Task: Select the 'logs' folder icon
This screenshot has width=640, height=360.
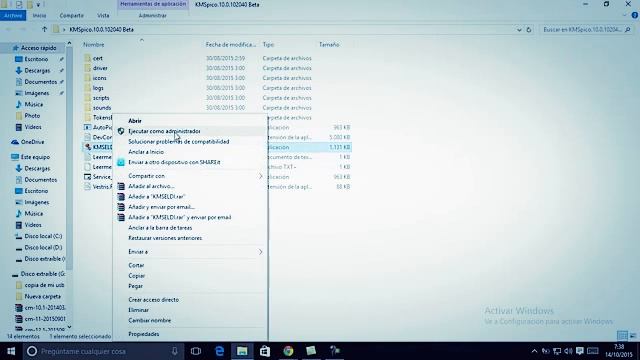Action: [x=87, y=88]
